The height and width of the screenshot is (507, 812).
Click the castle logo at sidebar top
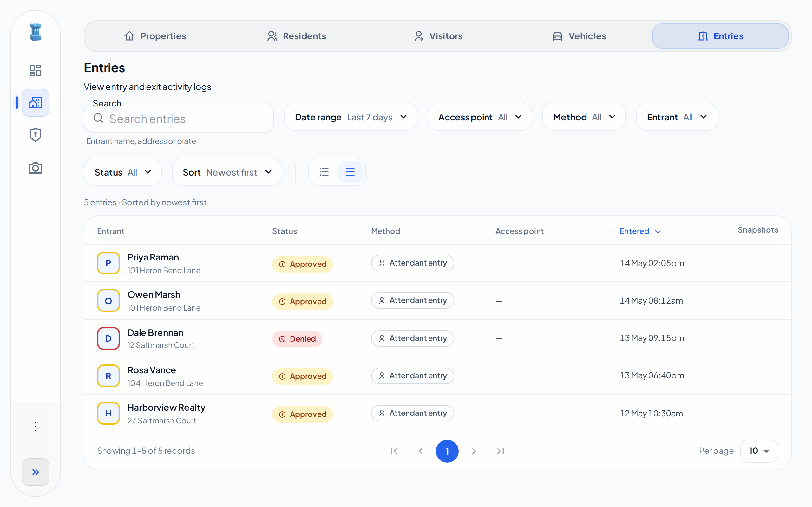click(35, 32)
